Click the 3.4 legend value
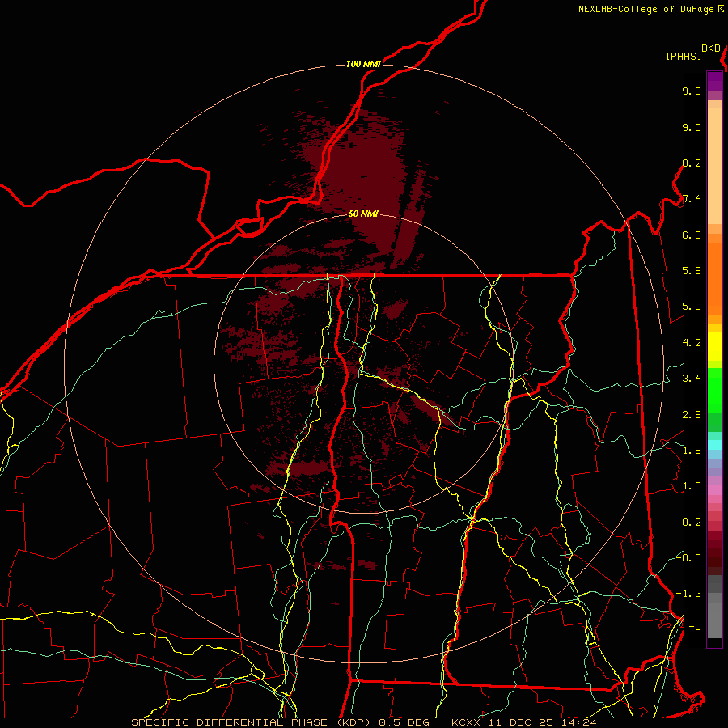 point(692,379)
